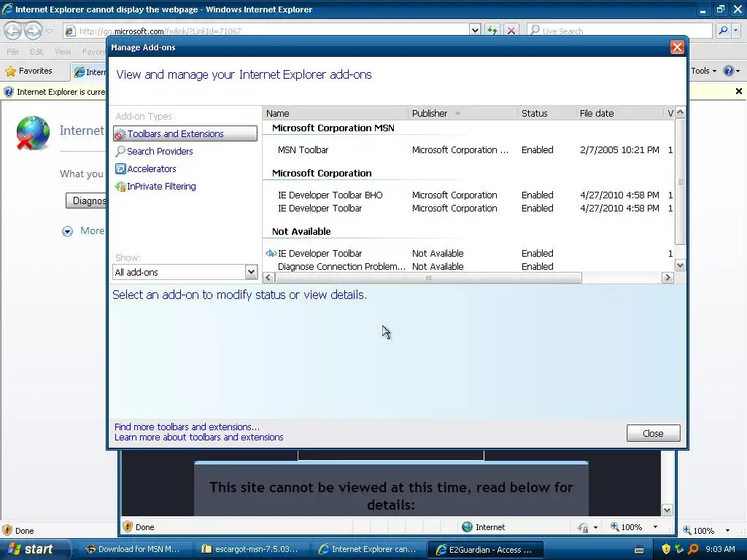The image size is (747, 560).
Task: Open the Show add-ons dropdown
Action: tap(251, 272)
